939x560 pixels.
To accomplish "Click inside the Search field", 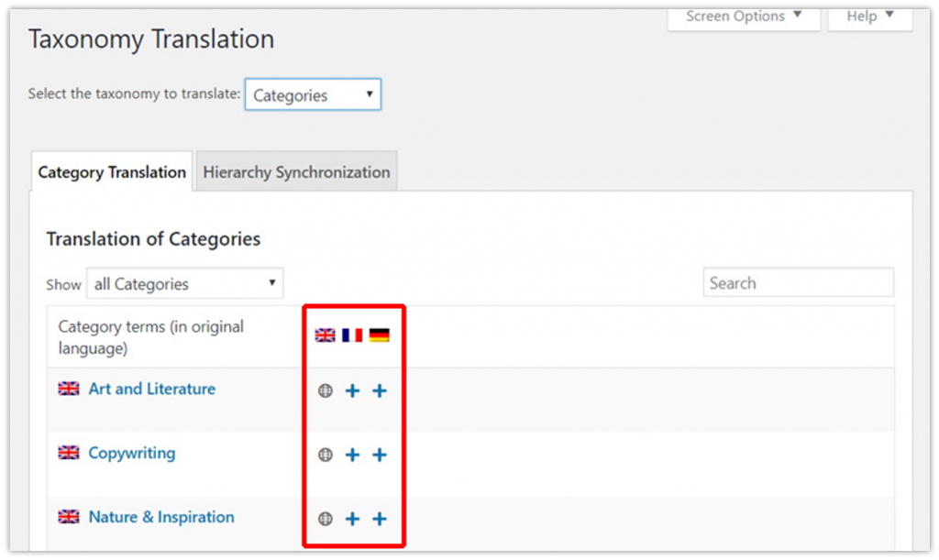I will pos(798,282).
